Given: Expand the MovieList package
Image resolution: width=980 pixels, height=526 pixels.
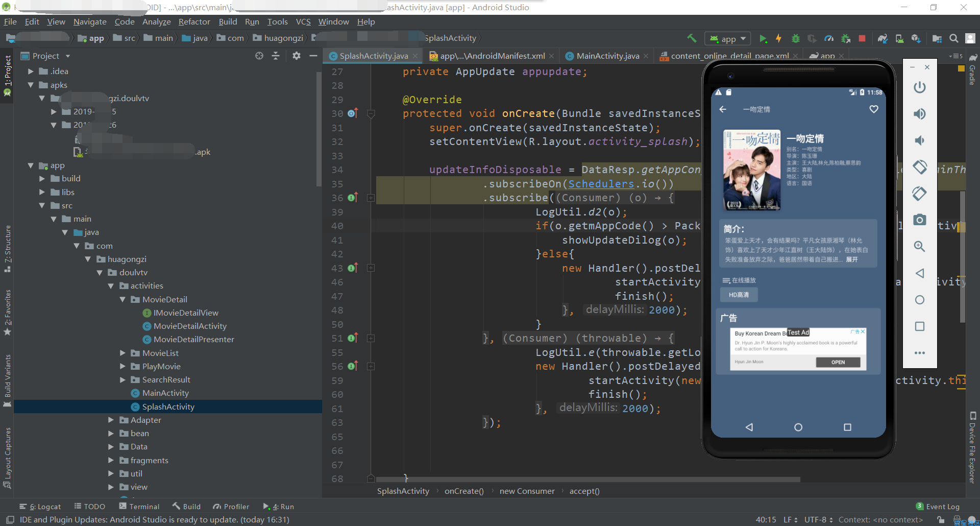Looking at the screenshot, I should (x=122, y=353).
